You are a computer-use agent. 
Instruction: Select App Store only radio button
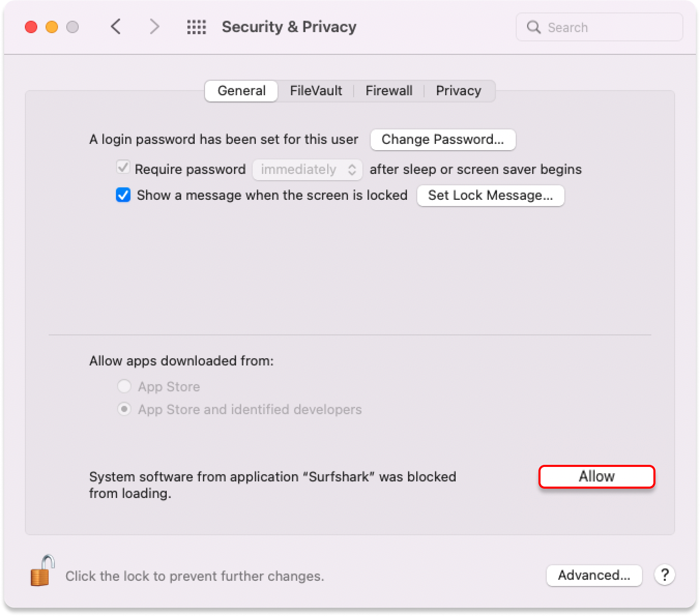[124, 386]
